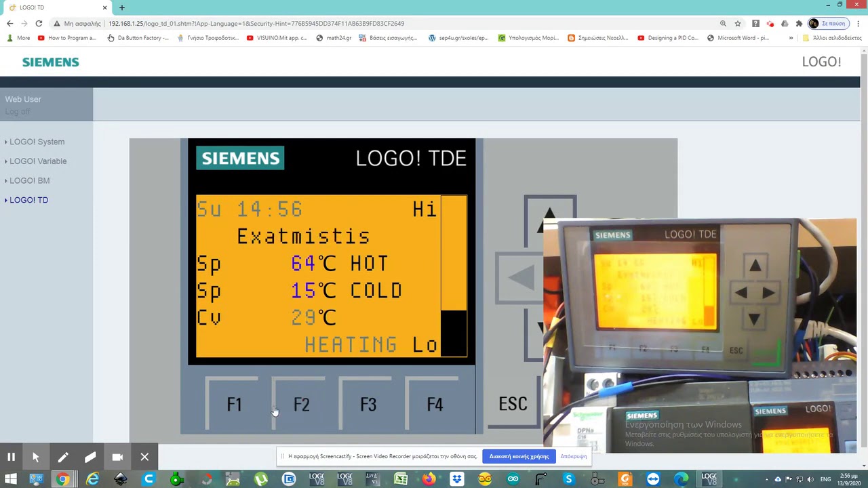Image resolution: width=868 pixels, height=488 pixels.
Task: Open Firefox from the taskbar
Action: 429,479
